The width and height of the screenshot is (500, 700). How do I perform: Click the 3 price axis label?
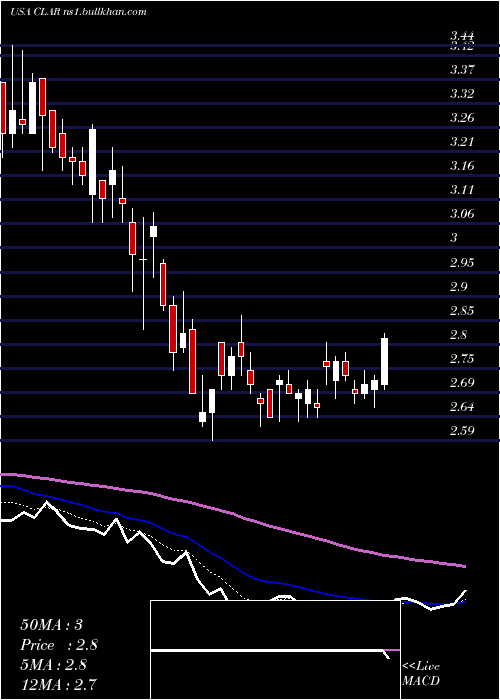tap(454, 238)
